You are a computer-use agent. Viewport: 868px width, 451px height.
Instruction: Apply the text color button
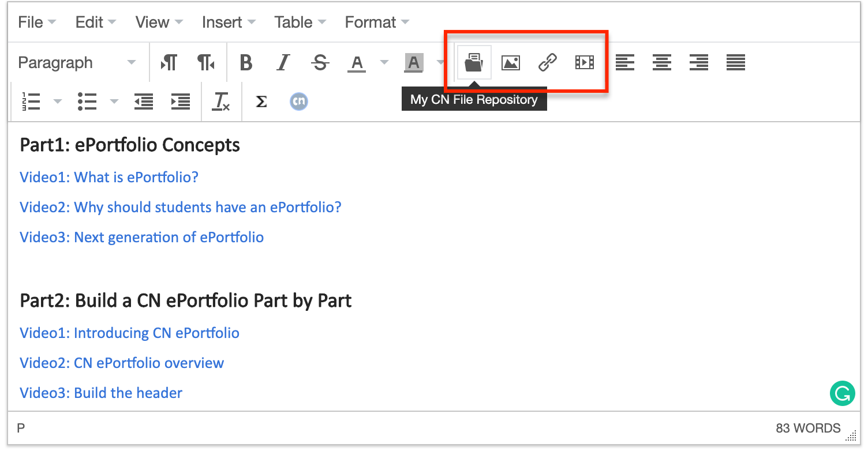point(357,62)
